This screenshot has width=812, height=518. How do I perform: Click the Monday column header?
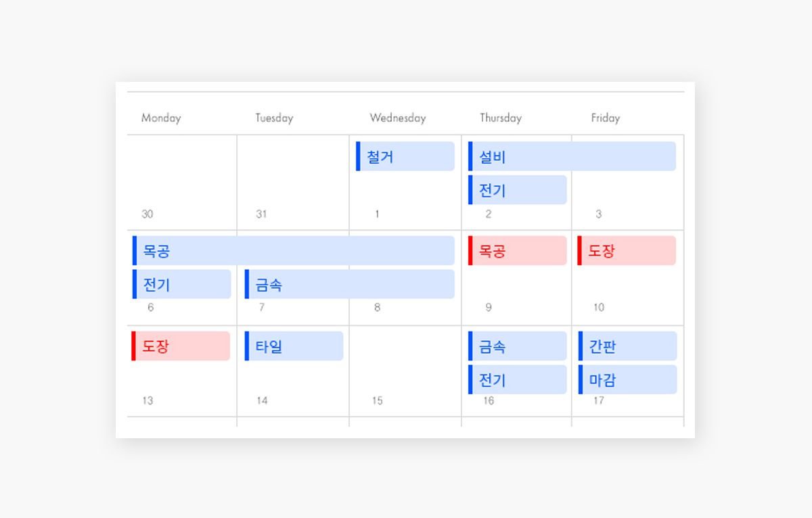pyautogui.click(x=161, y=118)
